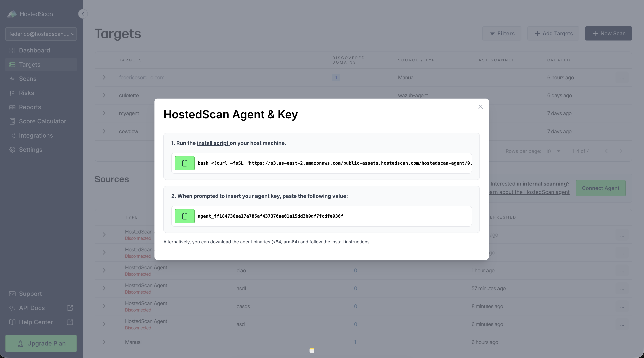Click the New Scan button
Screen dimensions: 644x358
tap(608, 34)
